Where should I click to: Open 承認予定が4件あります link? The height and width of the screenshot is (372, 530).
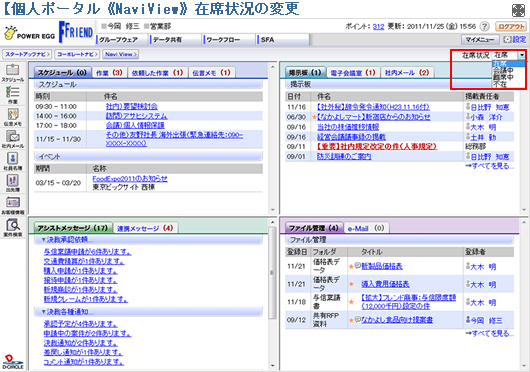coord(80,324)
